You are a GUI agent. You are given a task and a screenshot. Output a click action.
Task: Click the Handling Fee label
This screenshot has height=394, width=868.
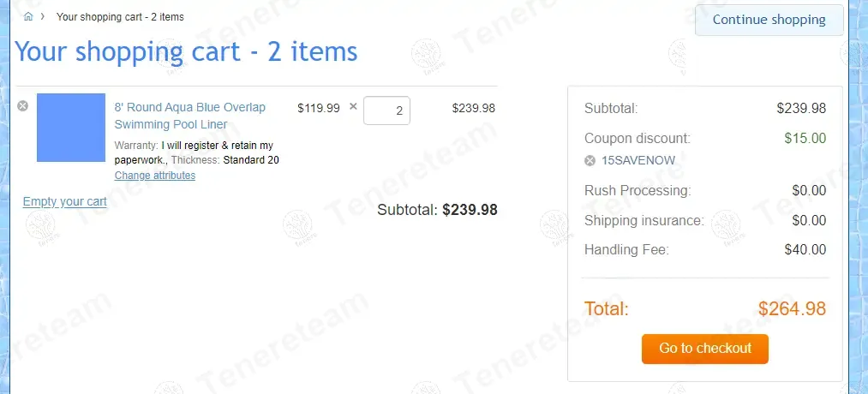click(626, 250)
